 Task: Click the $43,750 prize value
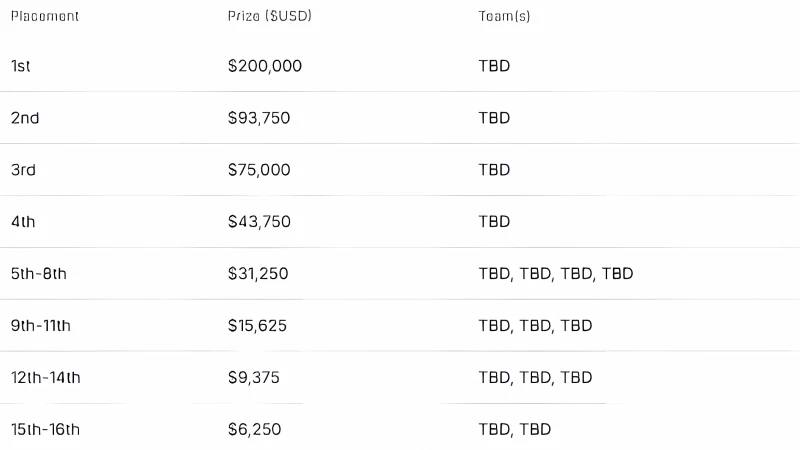pyautogui.click(x=259, y=222)
